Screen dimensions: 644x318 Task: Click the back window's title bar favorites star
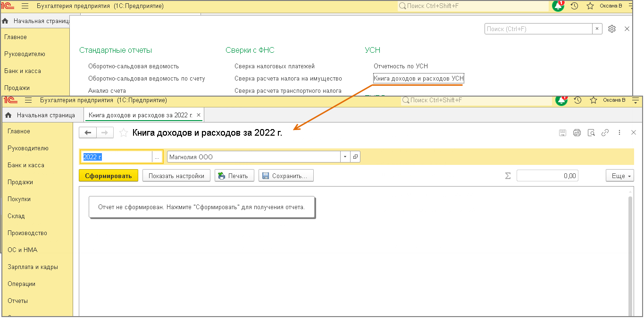coord(590,6)
